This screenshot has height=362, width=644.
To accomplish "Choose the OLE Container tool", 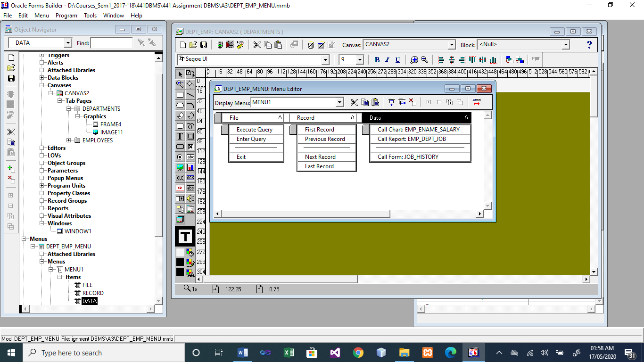I will click(x=180, y=178).
